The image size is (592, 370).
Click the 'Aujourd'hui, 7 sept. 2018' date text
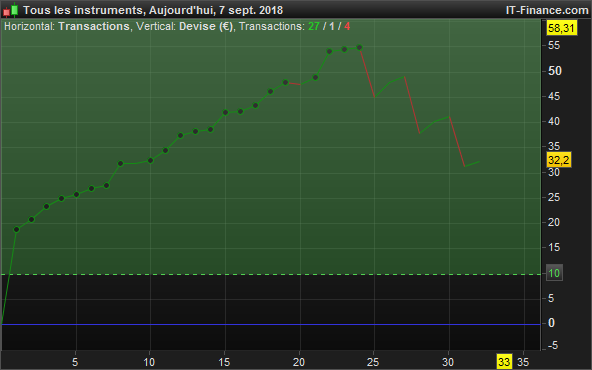pos(216,10)
